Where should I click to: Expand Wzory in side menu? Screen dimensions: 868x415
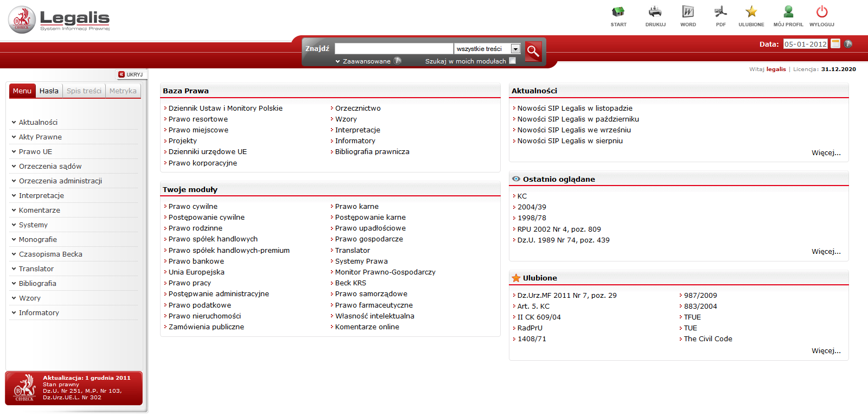[29, 298]
